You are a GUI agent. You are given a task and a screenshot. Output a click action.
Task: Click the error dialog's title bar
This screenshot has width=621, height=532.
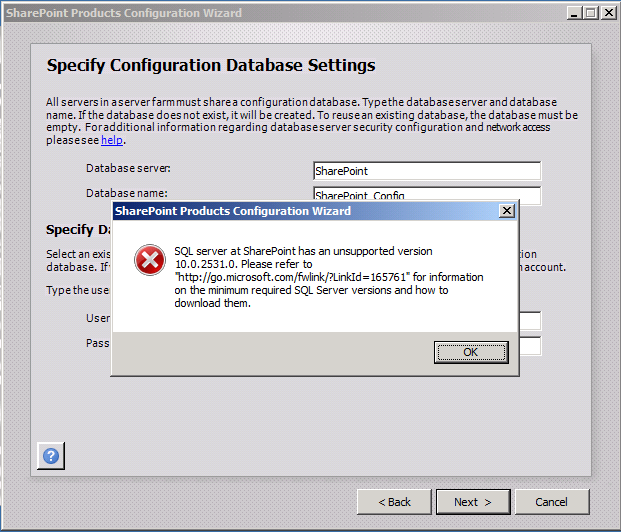pos(300,211)
